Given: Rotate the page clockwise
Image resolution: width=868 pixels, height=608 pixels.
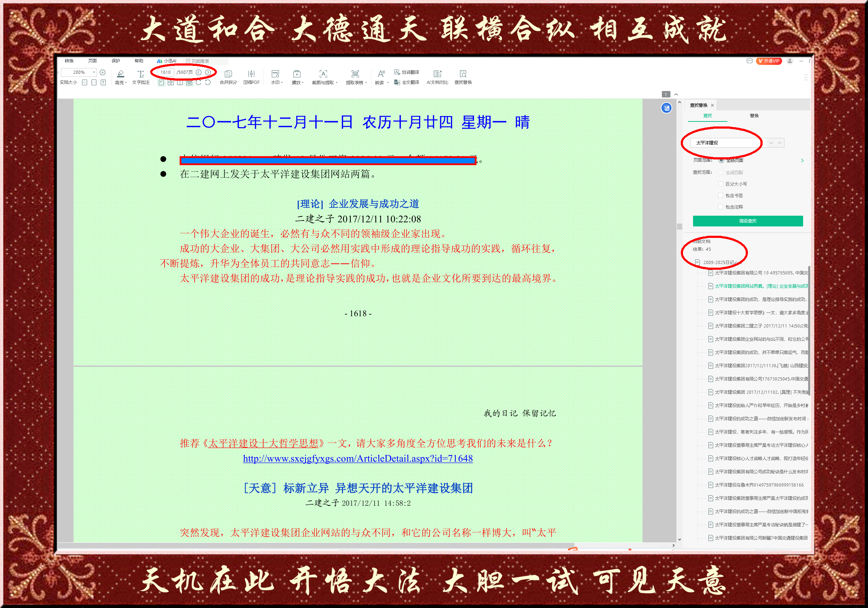Looking at the screenshot, I should (199, 82).
